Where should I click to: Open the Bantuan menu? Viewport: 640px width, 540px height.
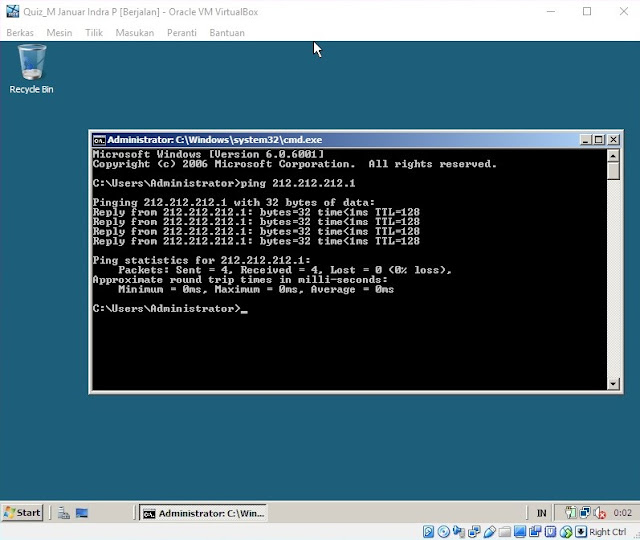click(227, 33)
